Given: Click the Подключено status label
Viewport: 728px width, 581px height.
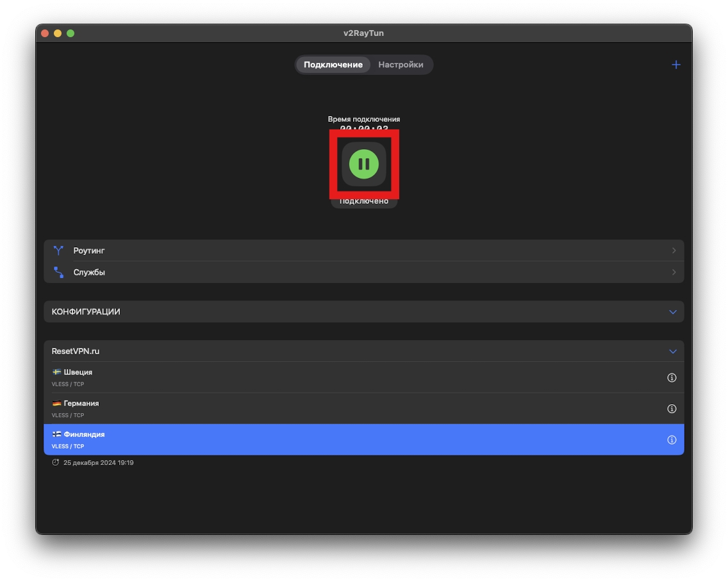Looking at the screenshot, I should [364, 202].
